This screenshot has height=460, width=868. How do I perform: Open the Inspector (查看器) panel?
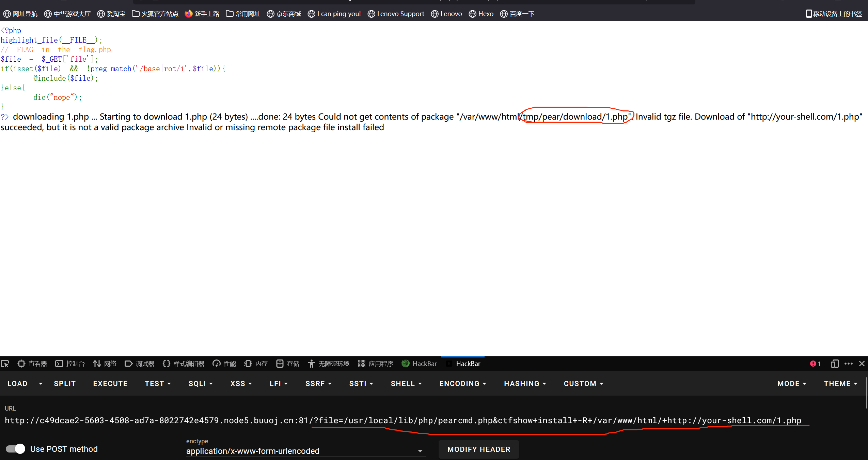[32, 364]
